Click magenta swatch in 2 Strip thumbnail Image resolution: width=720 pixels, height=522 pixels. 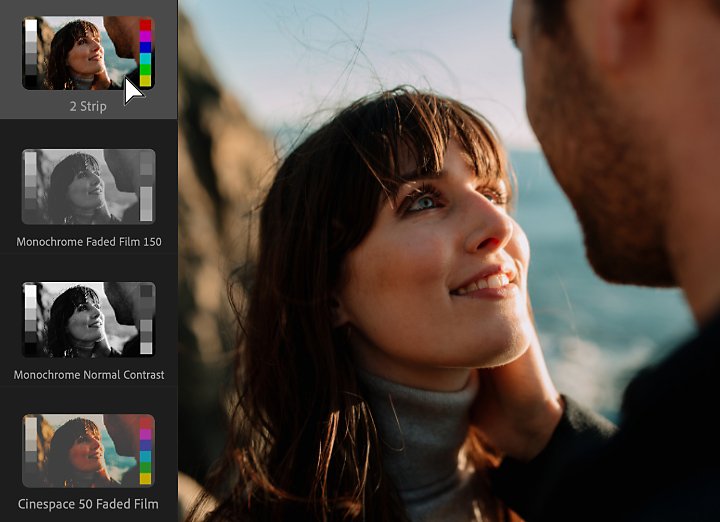146,36
